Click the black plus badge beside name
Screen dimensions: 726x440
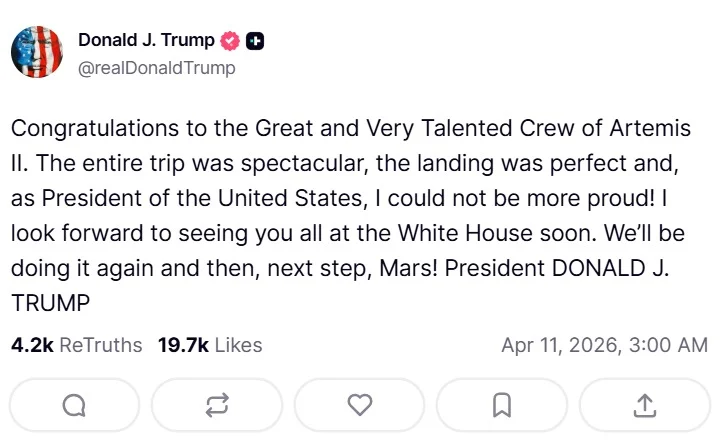click(255, 41)
